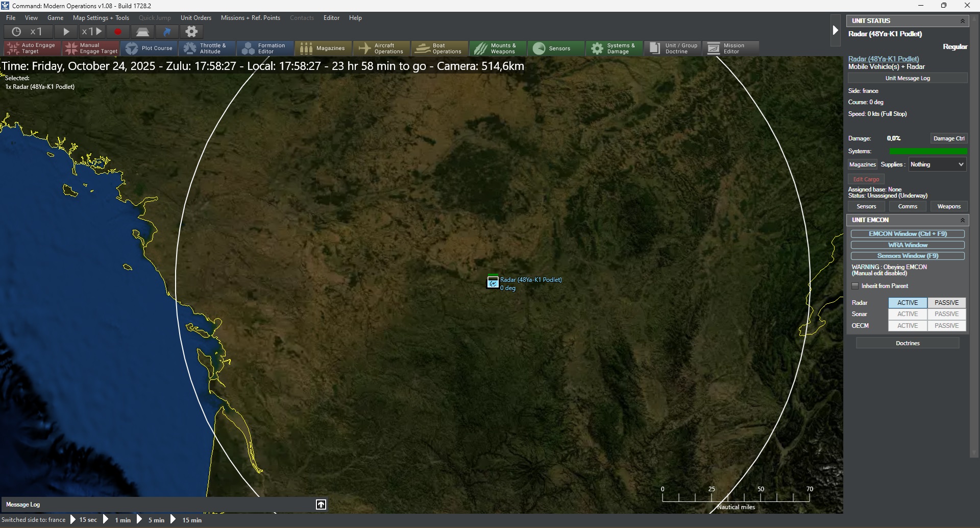Collapse the UNIT STATUS panel
Screen dimensions: 980x528
click(x=963, y=21)
